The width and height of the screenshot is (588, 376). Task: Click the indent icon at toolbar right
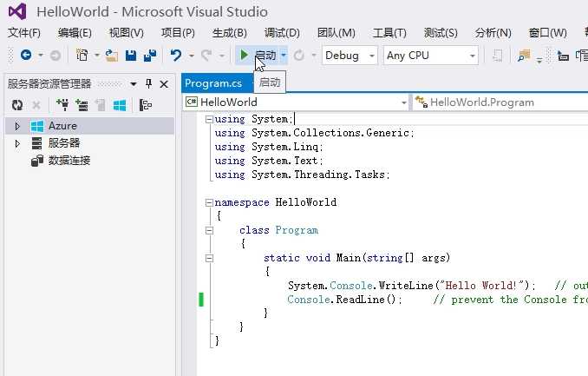pos(563,56)
